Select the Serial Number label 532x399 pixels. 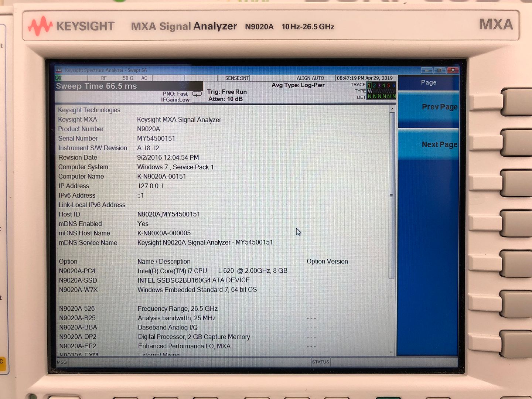[78, 139]
